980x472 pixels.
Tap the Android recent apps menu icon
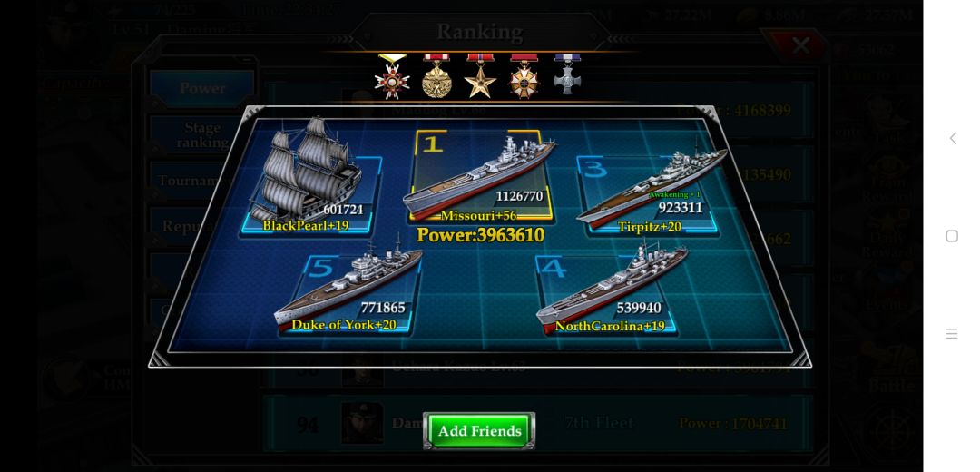pyautogui.click(x=952, y=333)
